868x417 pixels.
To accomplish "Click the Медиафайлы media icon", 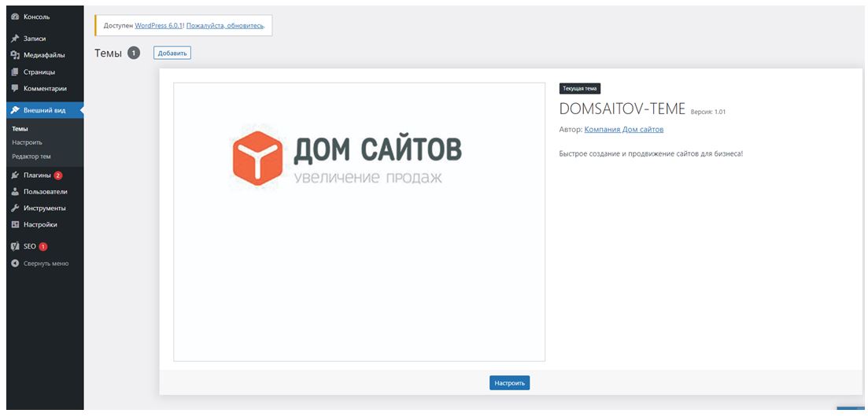I will coord(15,55).
